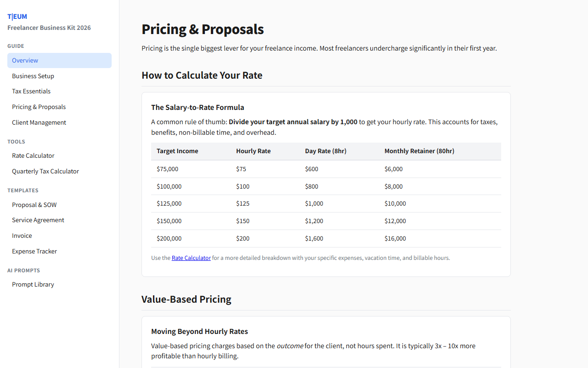
Task: Open the Expense Tracker template
Action: (x=34, y=251)
